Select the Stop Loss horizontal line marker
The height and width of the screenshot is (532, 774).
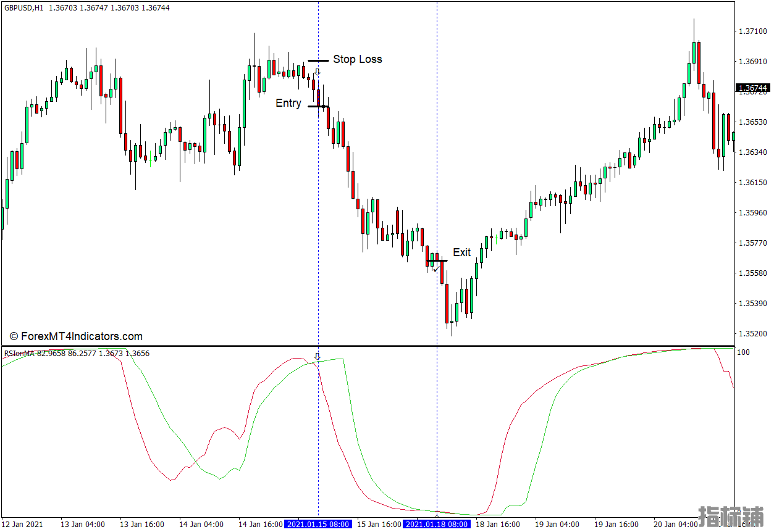[x=318, y=60]
